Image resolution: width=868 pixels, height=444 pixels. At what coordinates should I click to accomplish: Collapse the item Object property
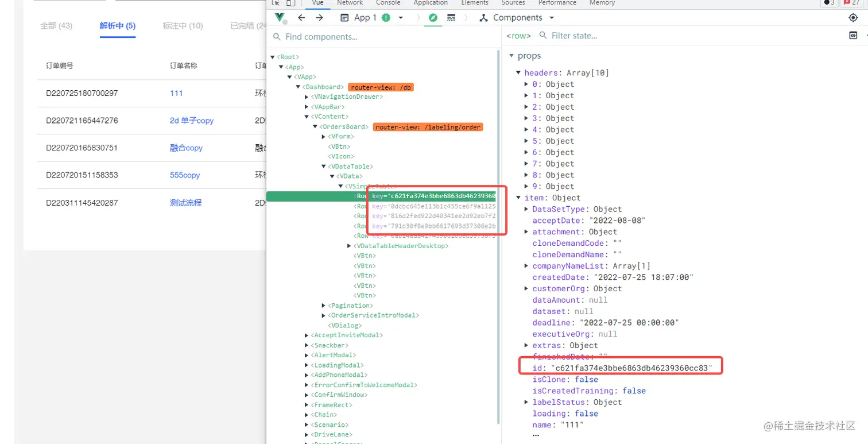519,198
